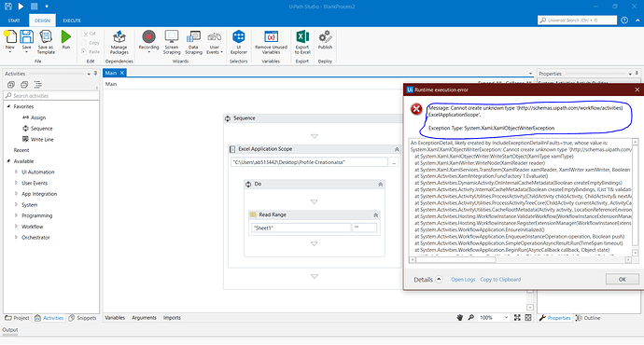Click the magnifier zoom icon in designer footer

click(x=471, y=318)
